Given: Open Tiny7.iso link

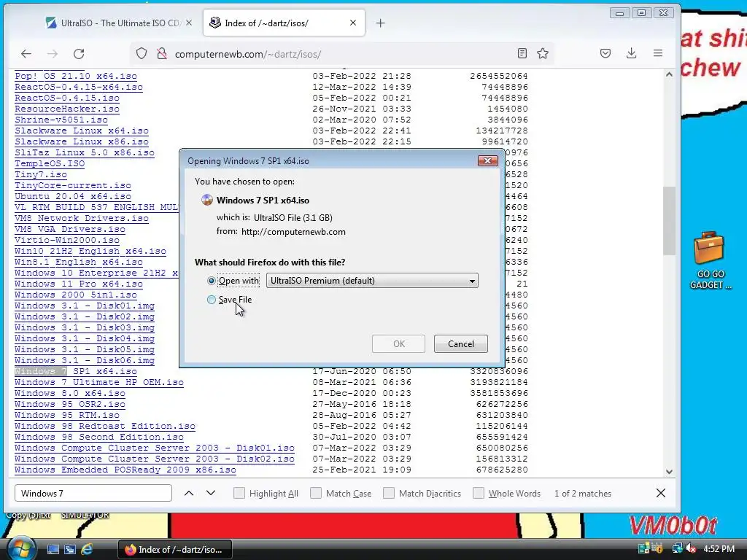Looking at the screenshot, I should click(x=41, y=174).
